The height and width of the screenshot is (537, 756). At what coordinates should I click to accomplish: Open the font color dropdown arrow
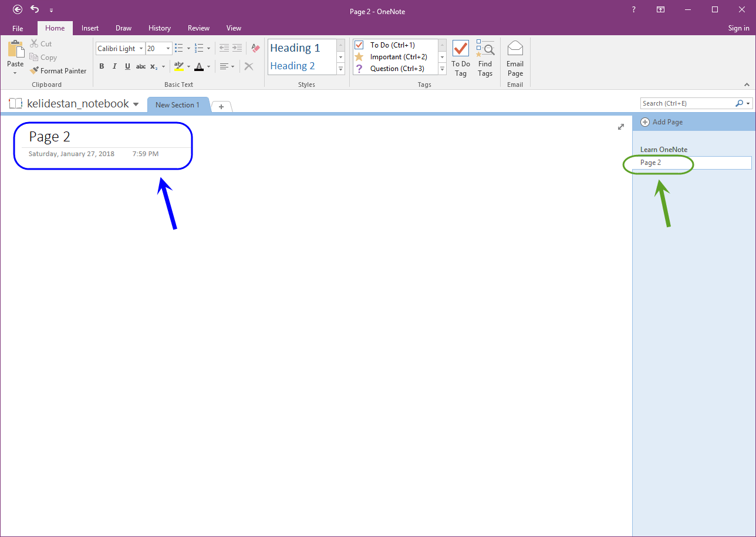tap(208, 66)
